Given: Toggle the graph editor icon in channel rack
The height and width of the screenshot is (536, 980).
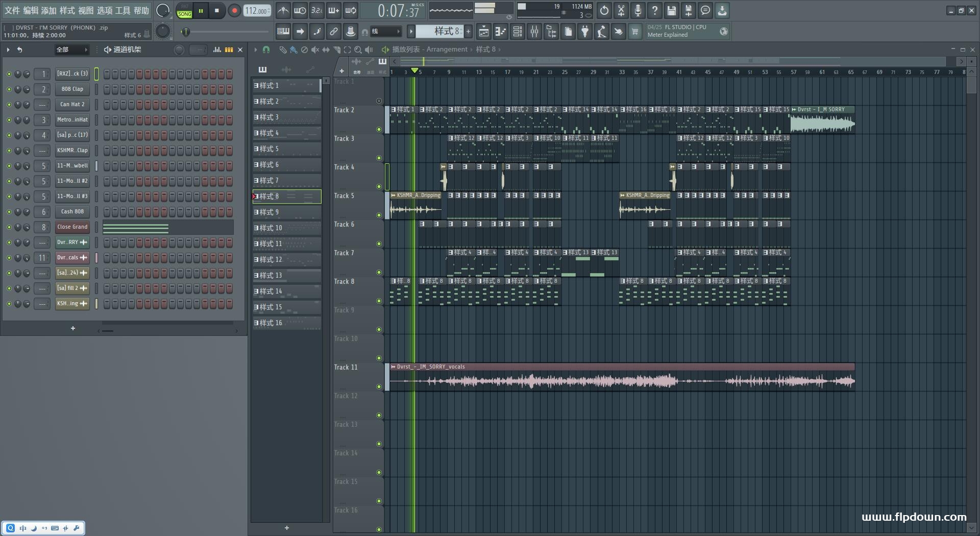Looking at the screenshot, I should click(217, 50).
